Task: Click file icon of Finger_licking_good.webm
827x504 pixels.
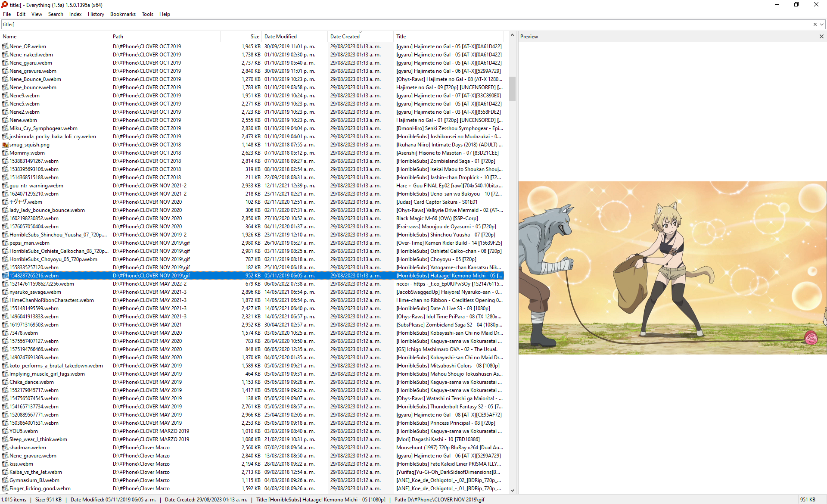Action: pyautogui.click(x=5, y=488)
